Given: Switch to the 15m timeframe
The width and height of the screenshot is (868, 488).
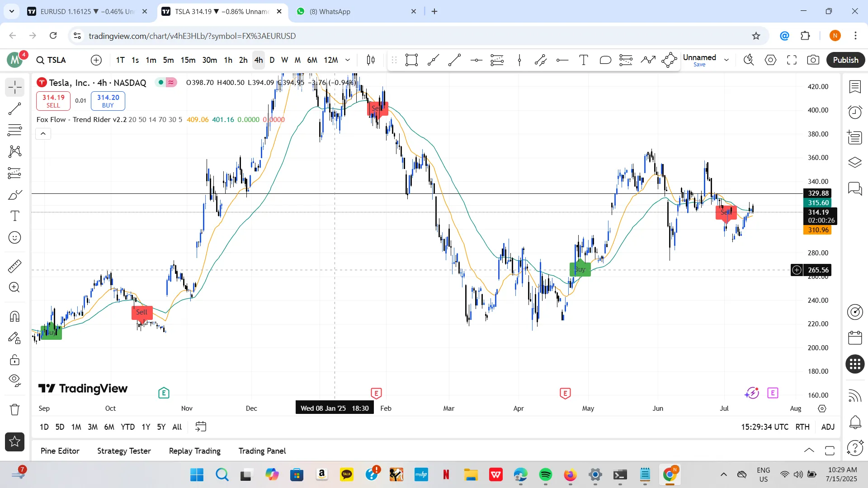Looking at the screenshot, I should [x=188, y=60].
